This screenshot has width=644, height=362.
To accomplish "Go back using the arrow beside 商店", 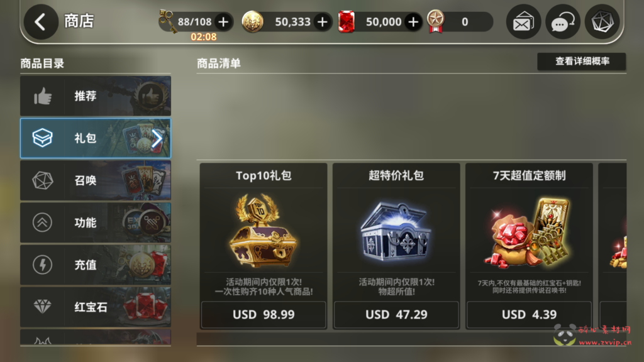I will click(x=40, y=22).
